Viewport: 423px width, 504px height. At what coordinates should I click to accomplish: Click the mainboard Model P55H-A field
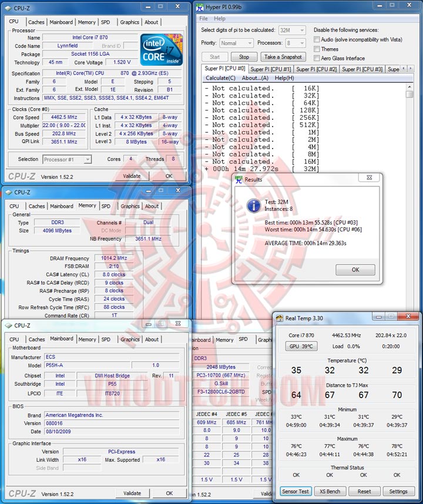[x=87, y=365]
